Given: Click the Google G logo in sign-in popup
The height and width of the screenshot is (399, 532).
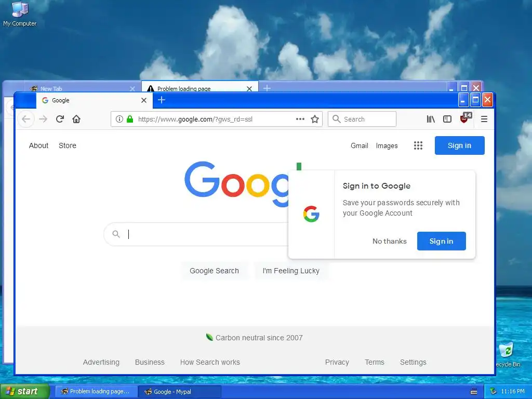Looking at the screenshot, I should click(311, 214).
